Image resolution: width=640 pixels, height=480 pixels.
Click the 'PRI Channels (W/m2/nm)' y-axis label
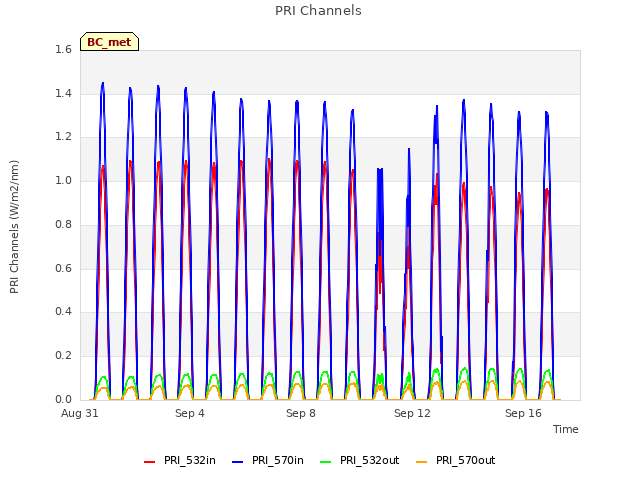coord(14,227)
